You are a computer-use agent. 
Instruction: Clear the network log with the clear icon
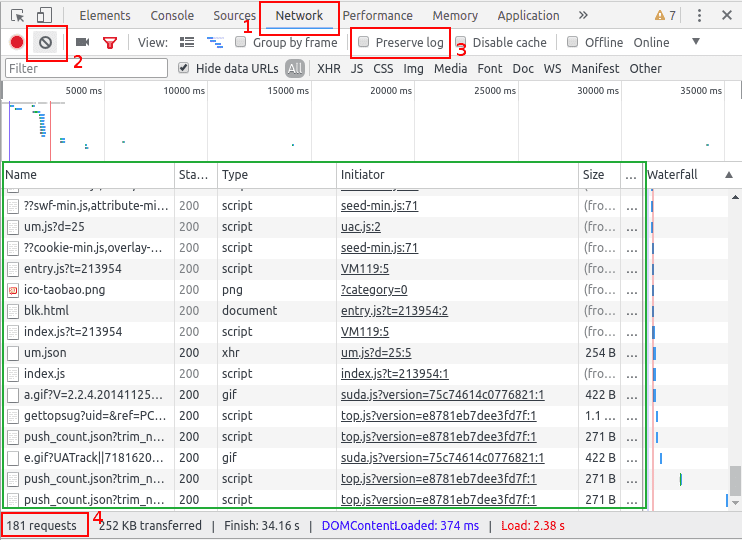click(x=44, y=42)
